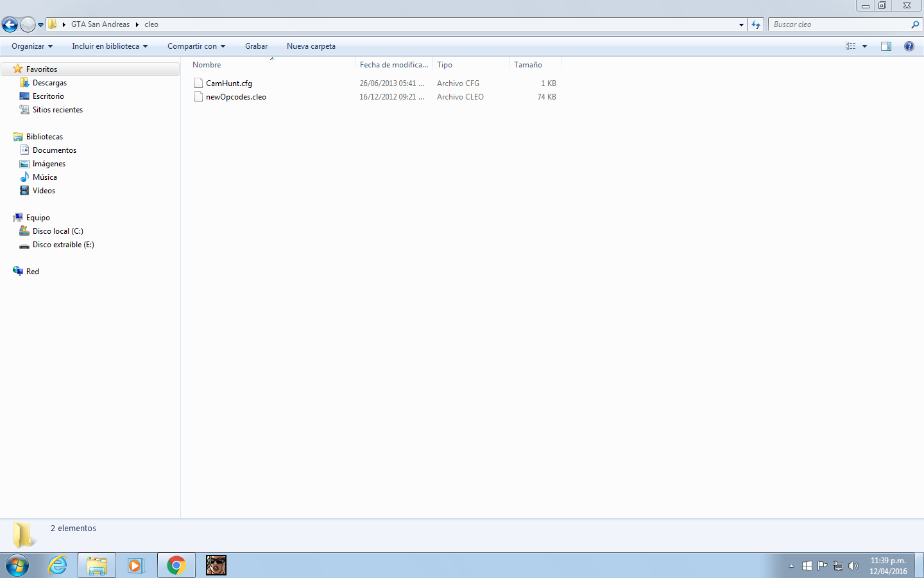The height and width of the screenshot is (578, 924).
Task: Open Google Chrome from the taskbar
Action: coord(176,565)
